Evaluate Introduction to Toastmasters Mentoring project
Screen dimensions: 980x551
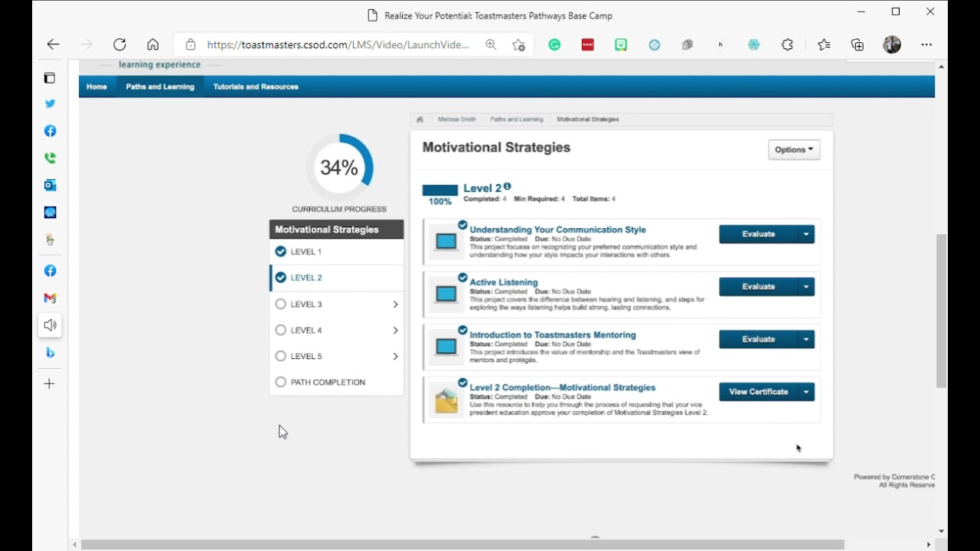758,339
